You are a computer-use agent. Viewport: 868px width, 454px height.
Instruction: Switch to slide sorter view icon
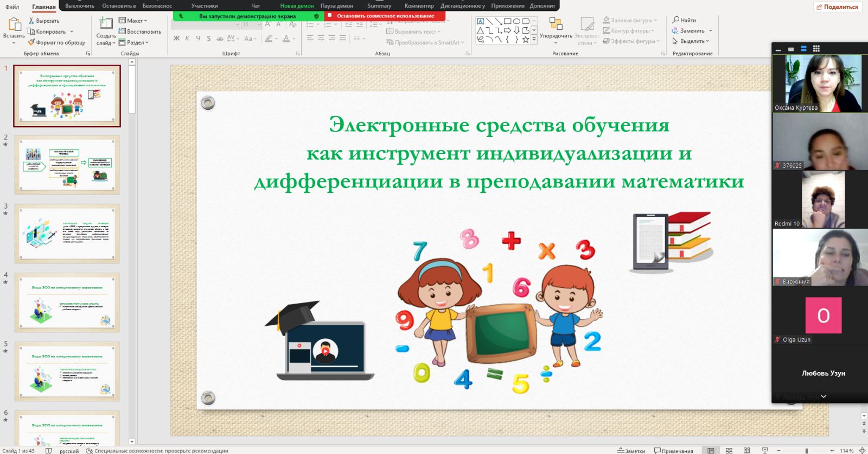click(729, 451)
